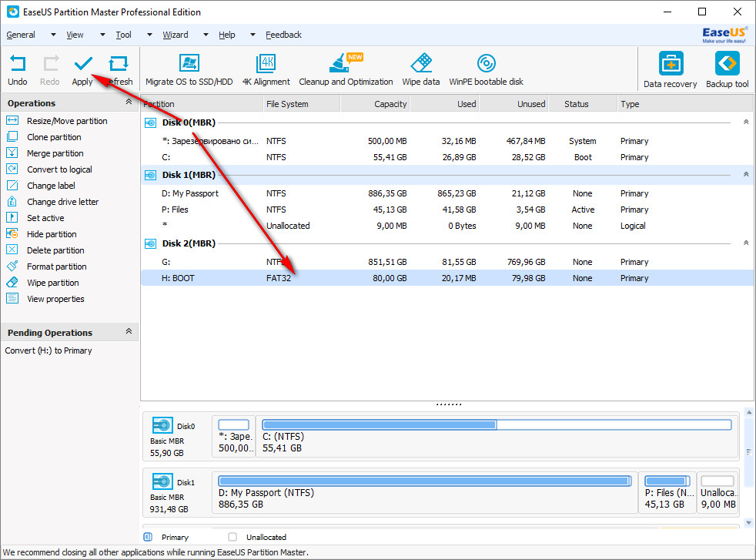Create a WinPE bootable disk
This screenshot has width=756, height=560.
pos(486,70)
